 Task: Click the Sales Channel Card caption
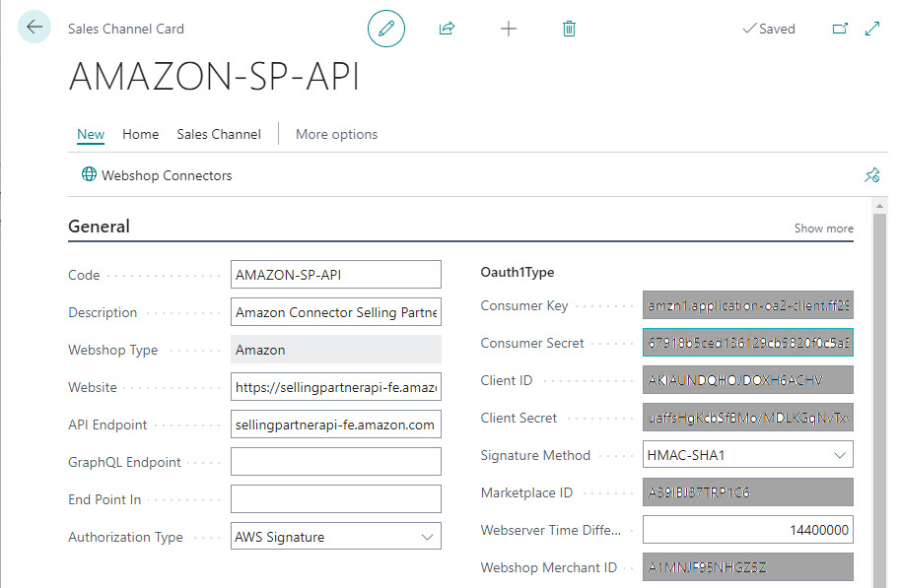(x=126, y=29)
